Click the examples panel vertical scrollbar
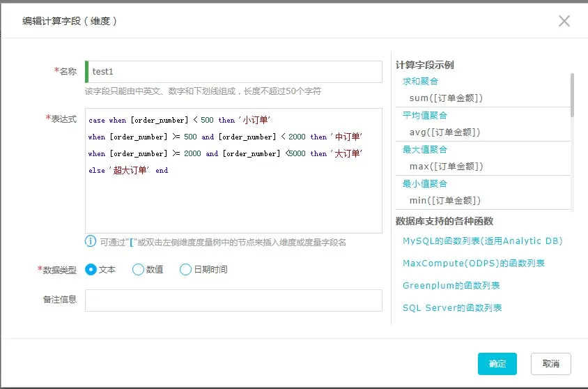The height and width of the screenshot is (389, 588). pyautogui.click(x=572, y=142)
